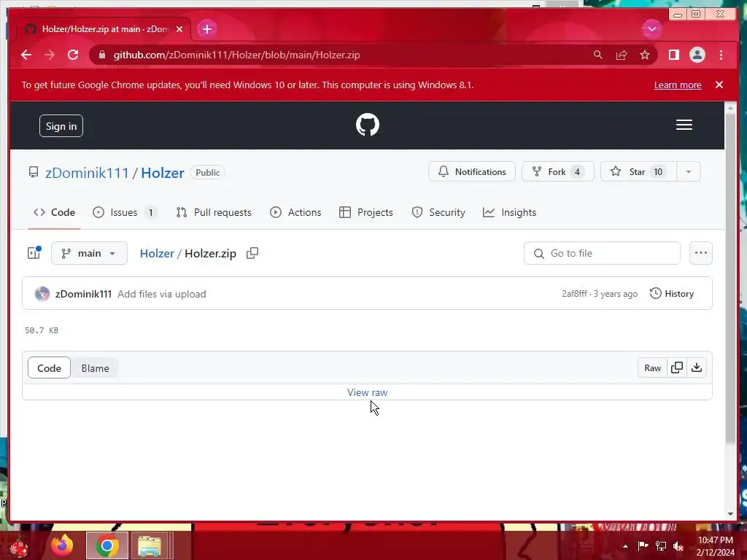The width and height of the screenshot is (747, 560).
Task: Copy raw file contents icon
Action: click(676, 367)
